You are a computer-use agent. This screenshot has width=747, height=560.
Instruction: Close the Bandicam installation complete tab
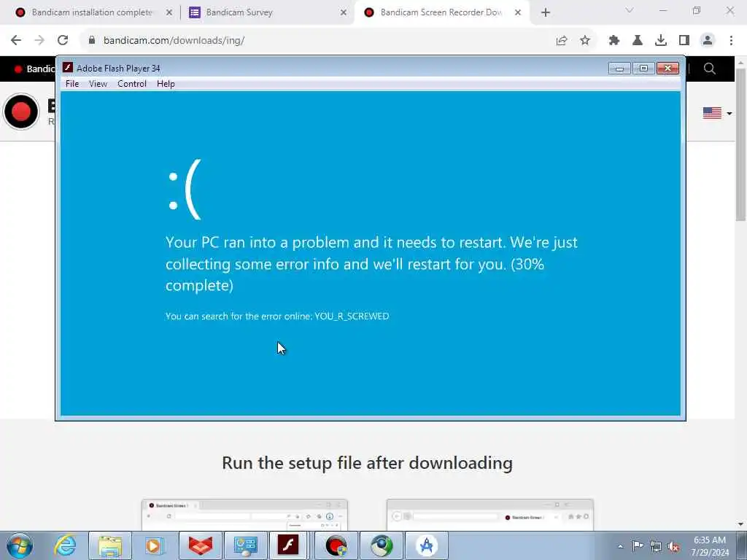169,12
